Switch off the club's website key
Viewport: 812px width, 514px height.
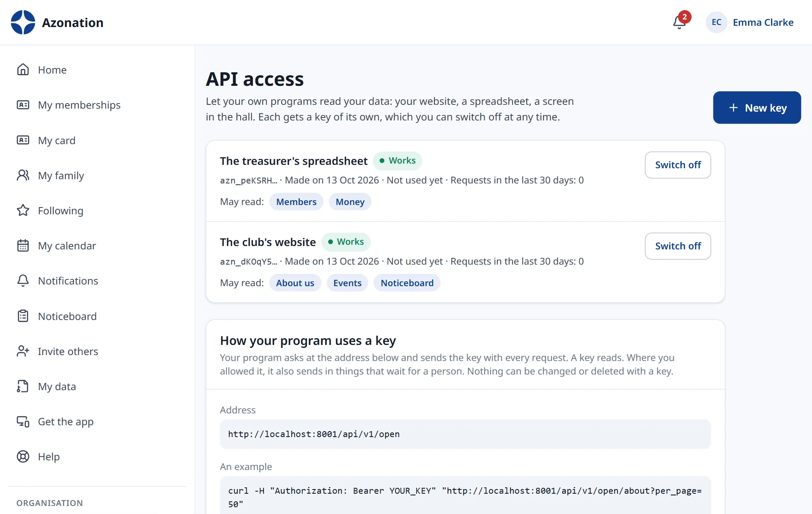(678, 246)
